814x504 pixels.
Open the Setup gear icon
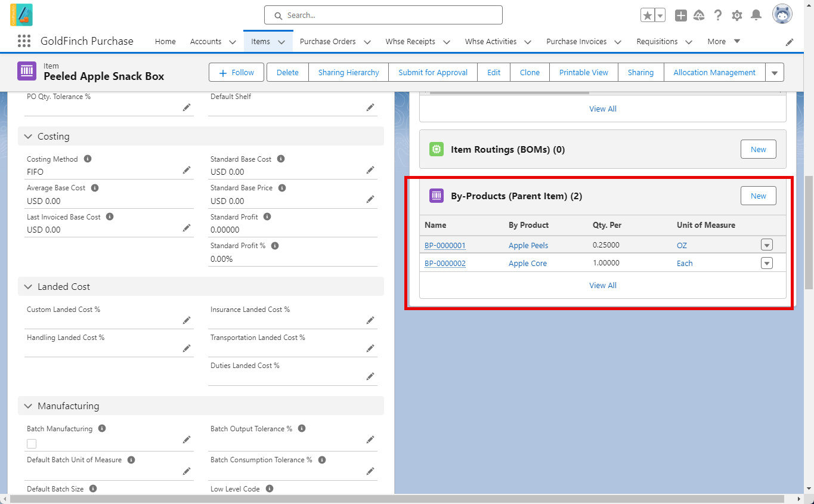pos(737,16)
